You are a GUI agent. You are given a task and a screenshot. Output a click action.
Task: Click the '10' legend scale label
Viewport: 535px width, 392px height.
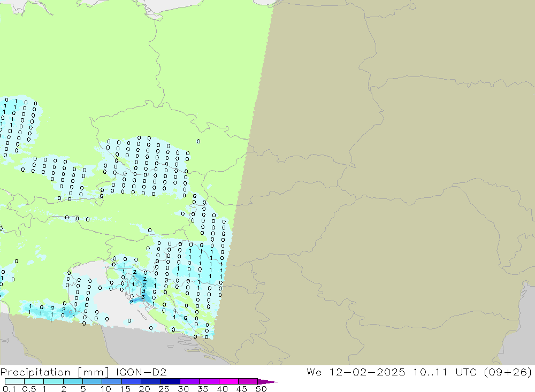point(106,389)
